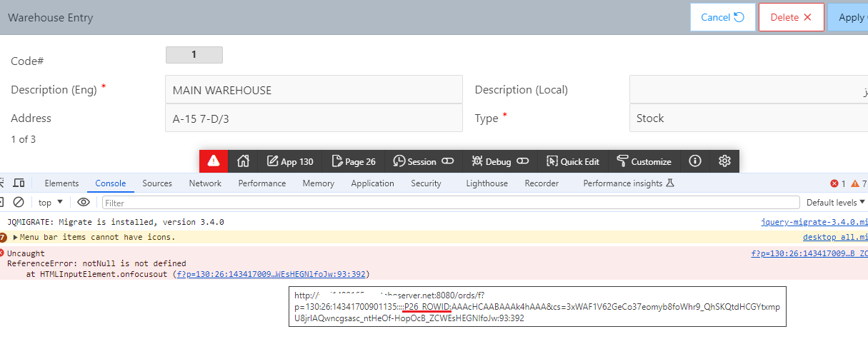Click the warning count badge on menu bar message

pyautogui.click(x=3, y=237)
